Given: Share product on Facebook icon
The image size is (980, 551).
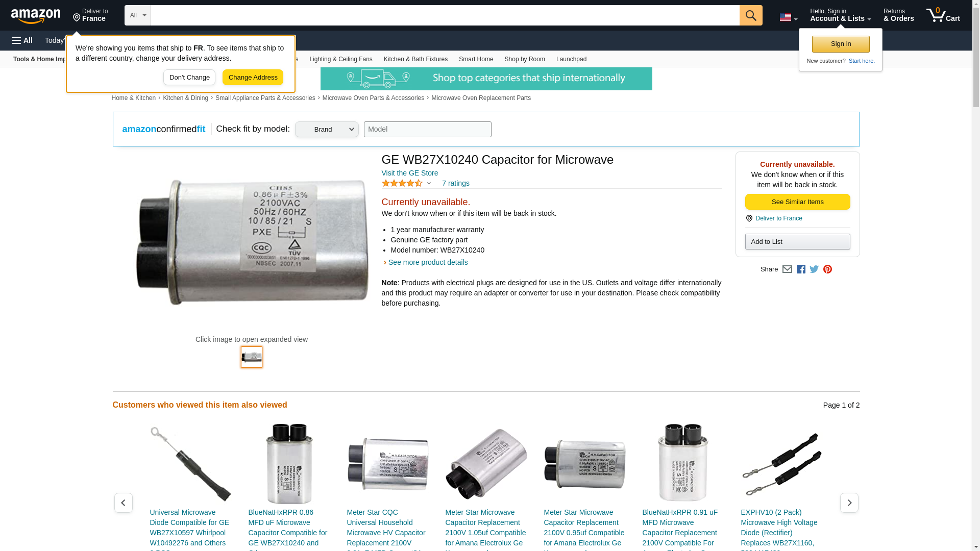Looking at the screenshot, I should 801,269.
